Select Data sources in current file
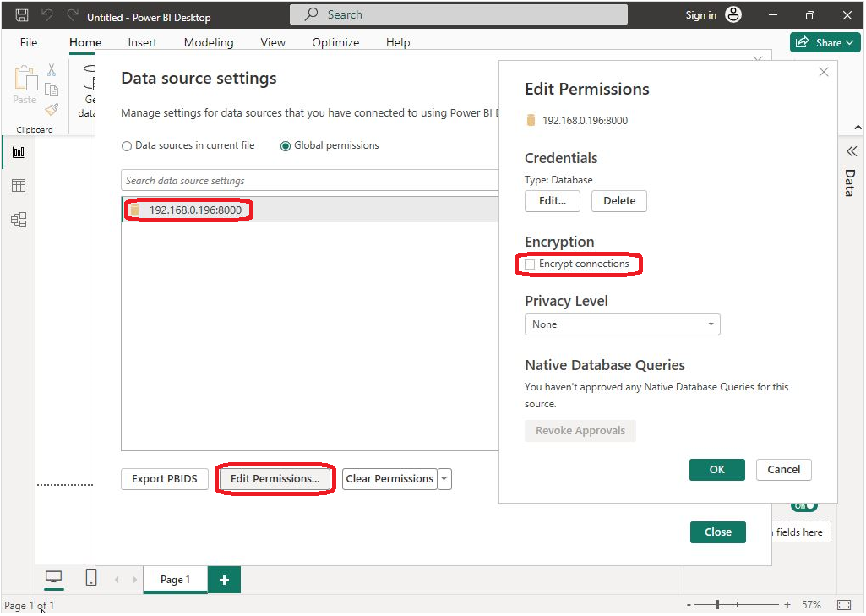 (127, 146)
